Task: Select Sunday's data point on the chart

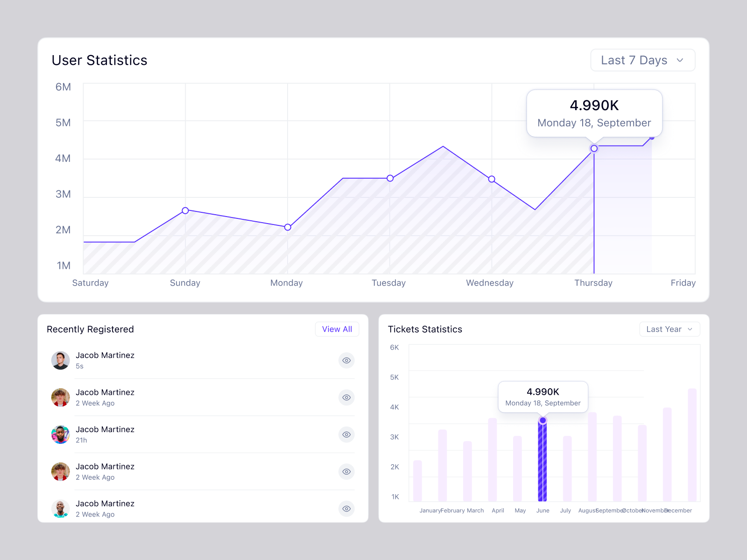Action: pos(185,210)
